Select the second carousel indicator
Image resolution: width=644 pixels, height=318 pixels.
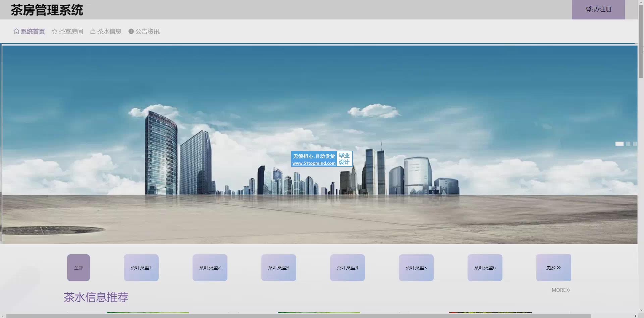coord(628,144)
